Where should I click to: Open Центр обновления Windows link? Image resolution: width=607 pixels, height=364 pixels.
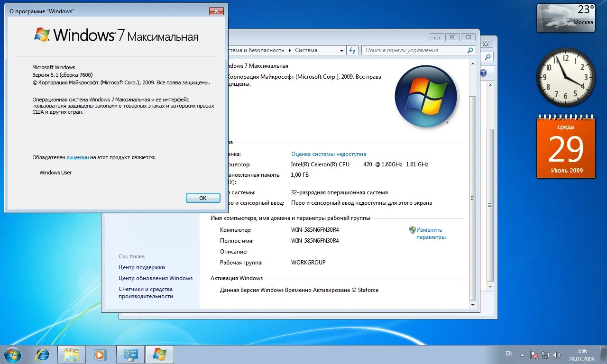pyautogui.click(x=156, y=278)
